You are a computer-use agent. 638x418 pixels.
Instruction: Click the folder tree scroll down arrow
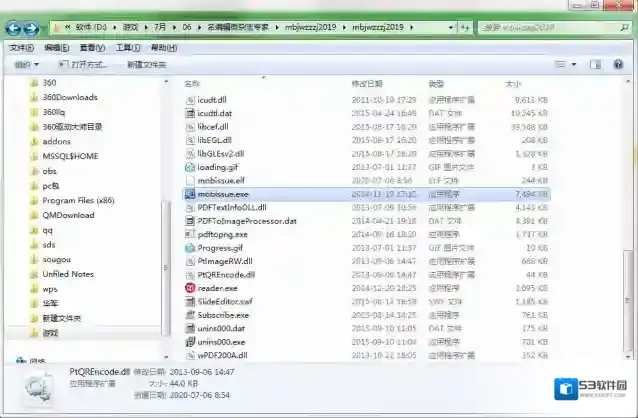[x=166, y=357]
